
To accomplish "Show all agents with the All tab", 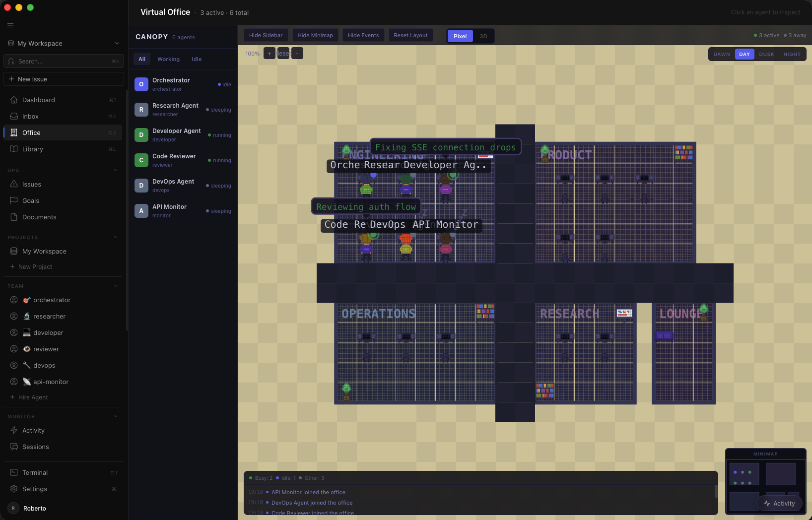I will click(x=142, y=59).
